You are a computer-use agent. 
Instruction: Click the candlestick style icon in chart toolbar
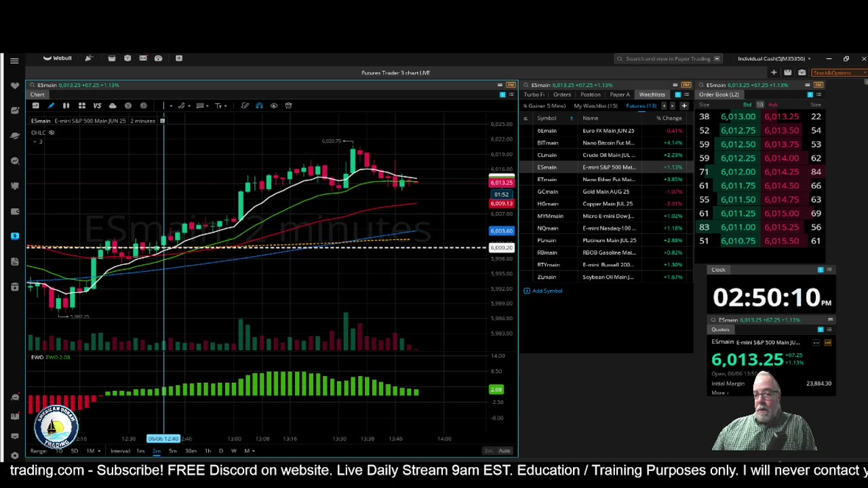point(66,106)
